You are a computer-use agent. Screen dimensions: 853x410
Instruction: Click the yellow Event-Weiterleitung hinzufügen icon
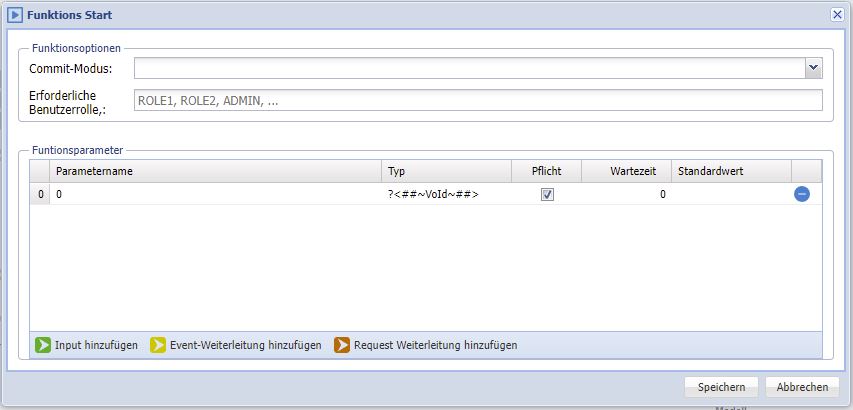(158, 345)
